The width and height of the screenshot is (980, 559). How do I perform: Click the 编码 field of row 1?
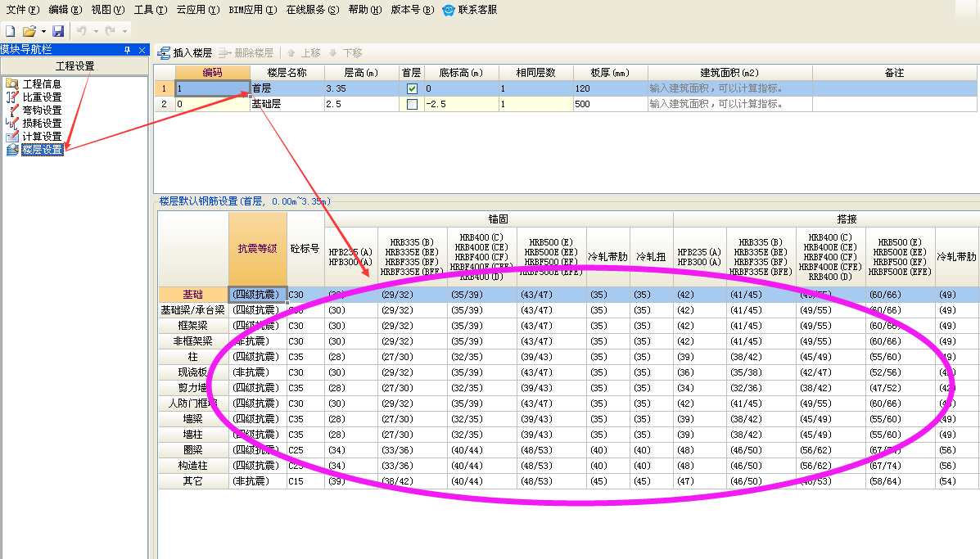point(213,88)
